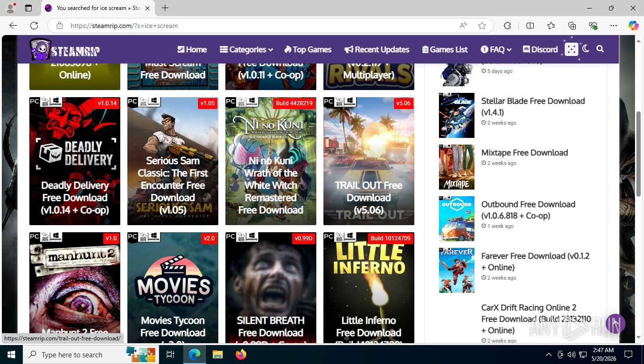The width and height of the screenshot is (644, 364).
Task: Open Favorites list icon
Action: 551,26
